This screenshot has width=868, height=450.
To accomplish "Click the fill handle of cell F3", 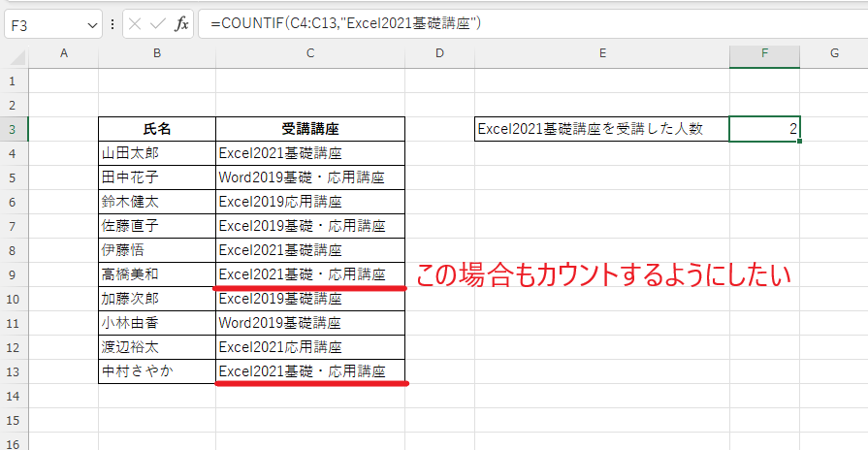I will (x=800, y=142).
